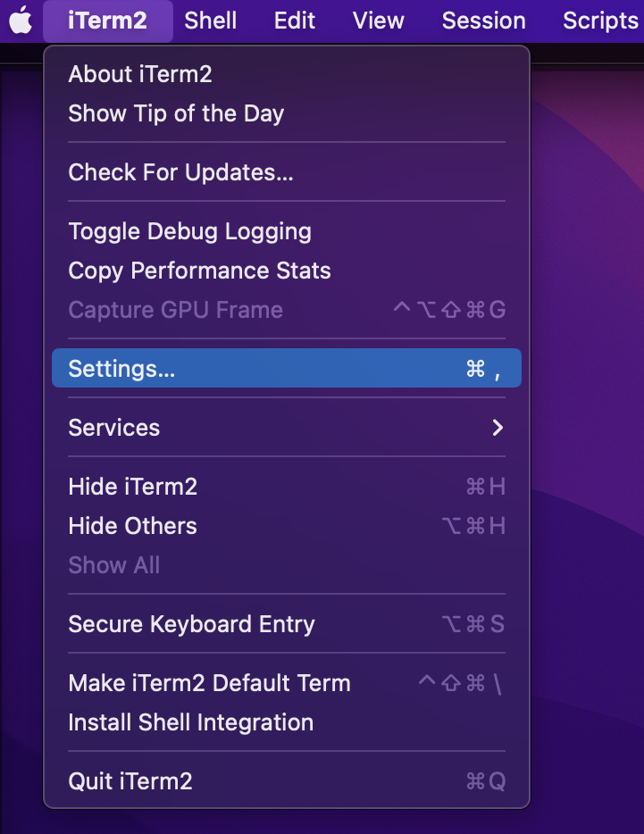
Task: Open the Session menu bar item
Action: [484, 21]
